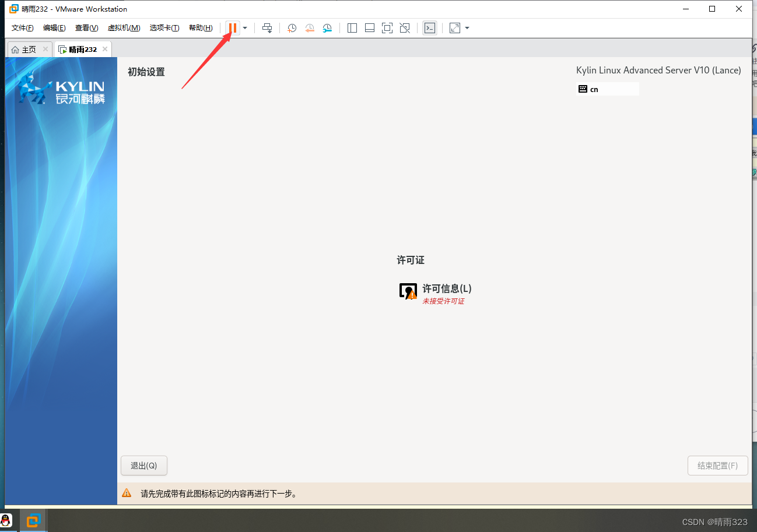This screenshot has width=757, height=532.
Task: Open the power options dropdown arrow
Action: pos(245,28)
